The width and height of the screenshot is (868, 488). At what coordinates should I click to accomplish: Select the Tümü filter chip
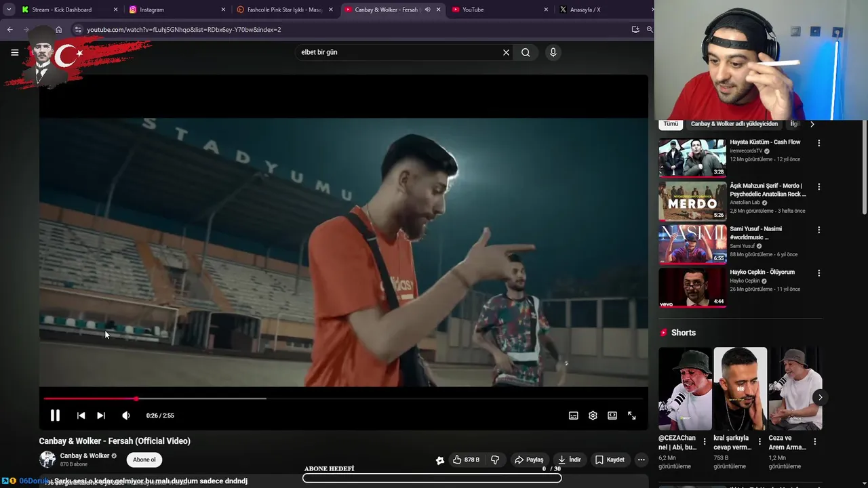pos(671,124)
